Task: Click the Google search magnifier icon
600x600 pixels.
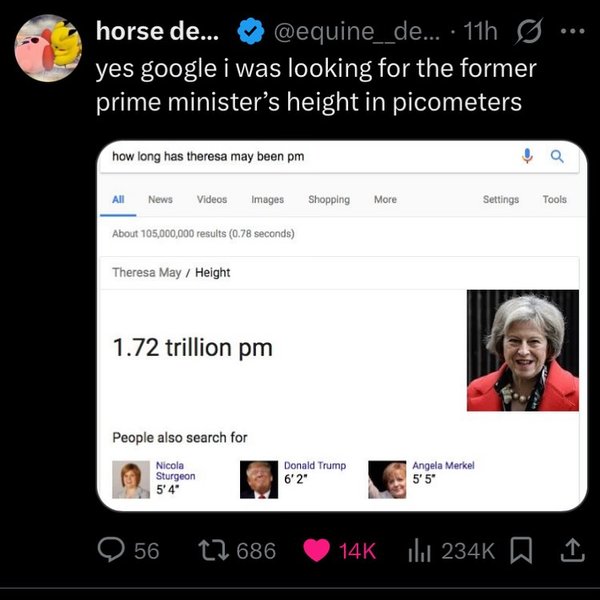Action: pyautogui.click(x=557, y=157)
